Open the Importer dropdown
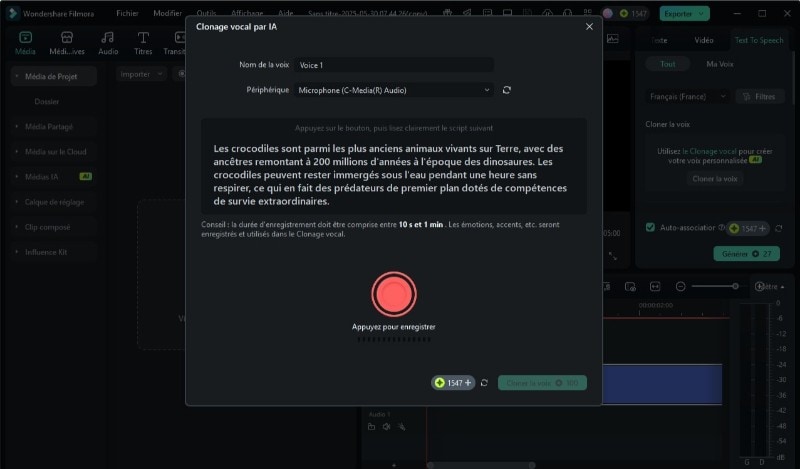Screen dimensions: 800x469 point(141,74)
